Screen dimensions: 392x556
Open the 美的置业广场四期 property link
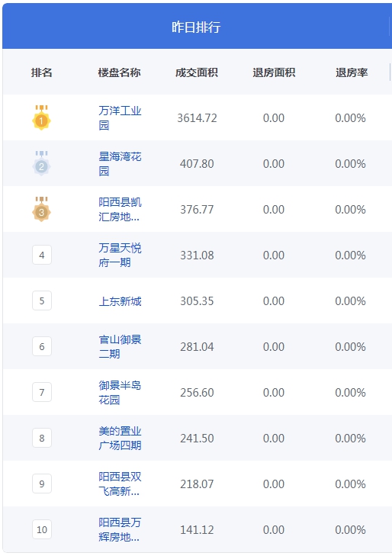coord(120,438)
